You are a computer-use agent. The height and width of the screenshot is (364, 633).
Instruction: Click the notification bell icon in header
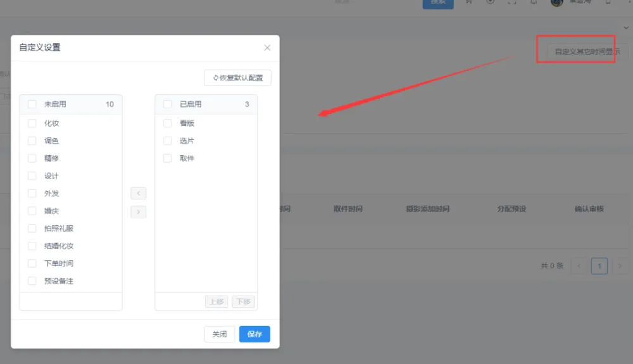533,2
